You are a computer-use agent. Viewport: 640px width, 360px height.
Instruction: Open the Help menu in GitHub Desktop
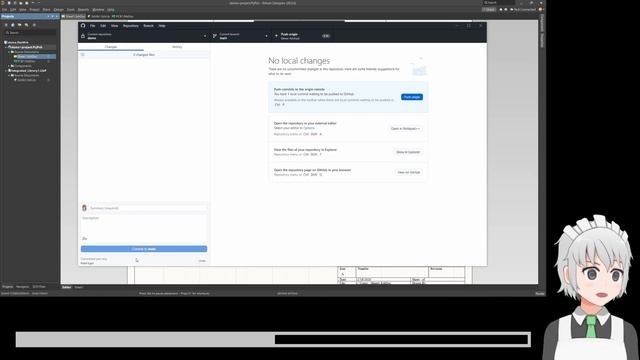pos(162,26)
